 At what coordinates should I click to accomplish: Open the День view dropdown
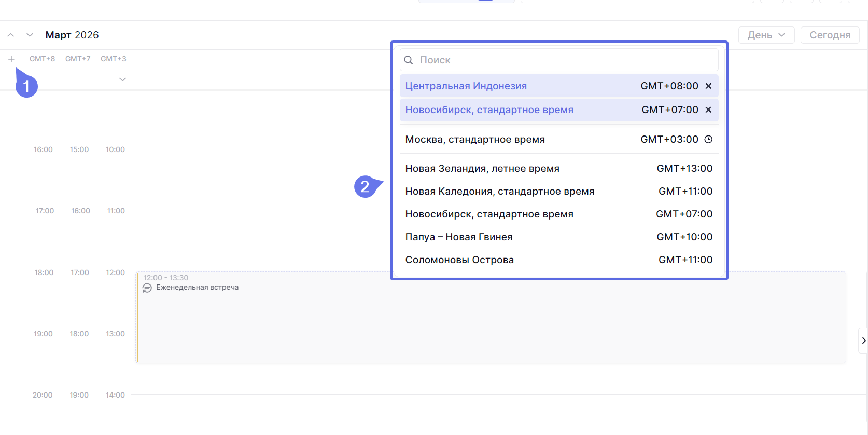pyautogui.click(x=766, y=35)
